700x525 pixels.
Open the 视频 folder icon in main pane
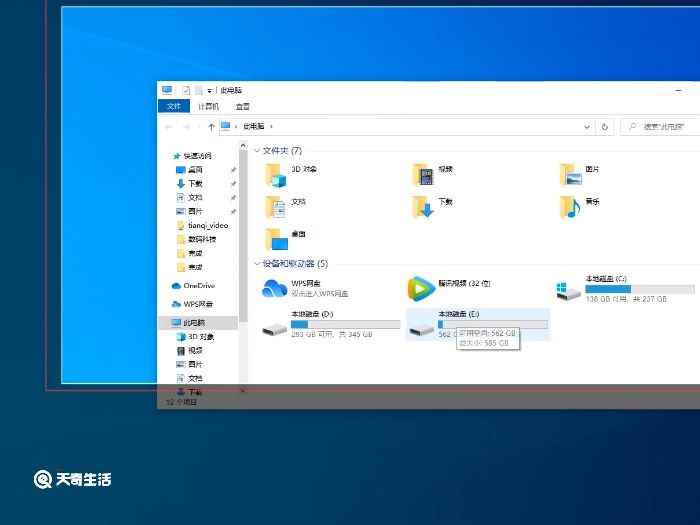423,175
